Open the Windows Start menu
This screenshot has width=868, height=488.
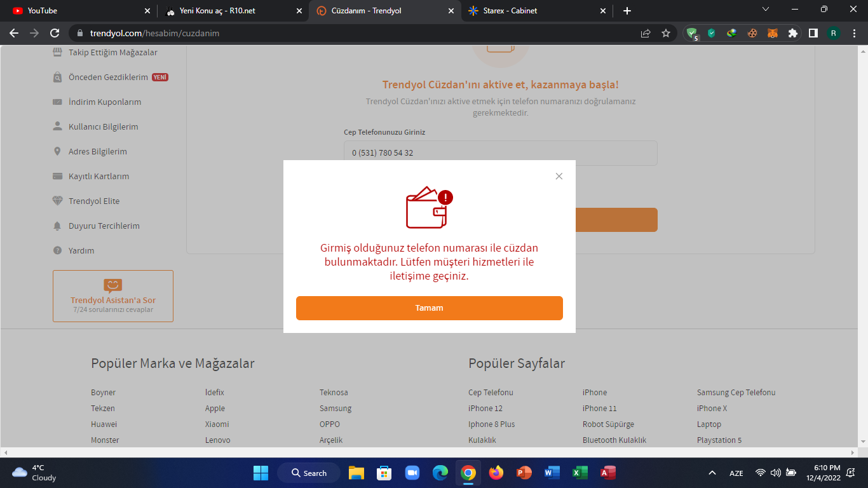[x=261, y=473]
